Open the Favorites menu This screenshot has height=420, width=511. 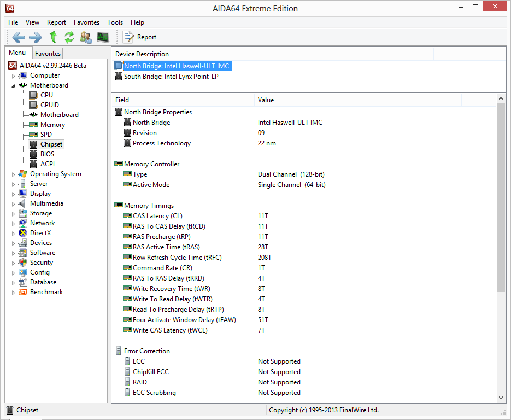[x=86, y=22]
